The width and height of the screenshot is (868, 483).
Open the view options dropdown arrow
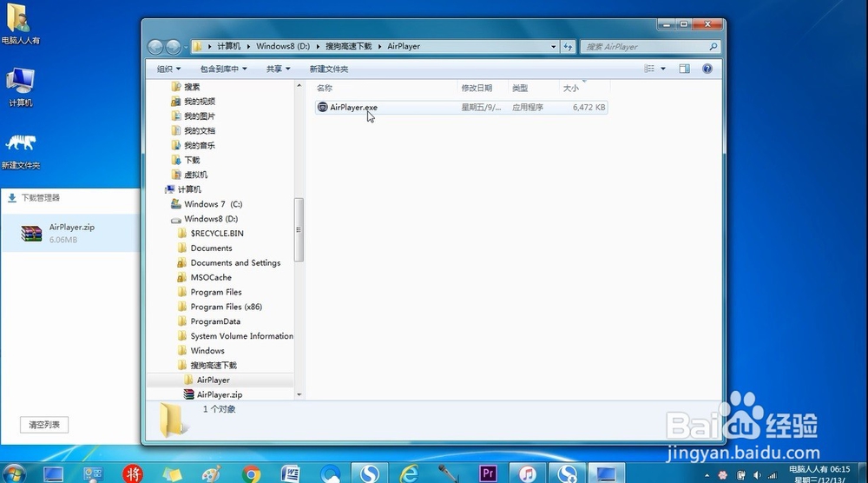[663, 69]
